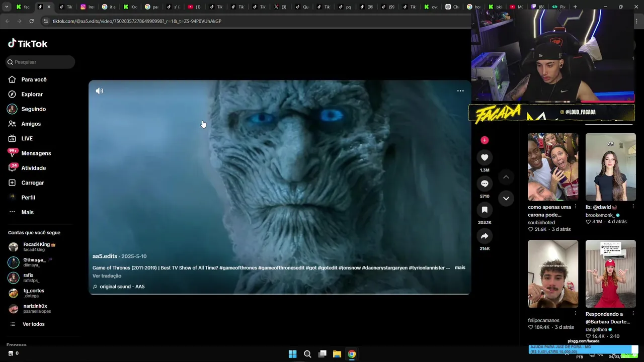
Task: Open narizinh0x followed account
Action: click(x=35, y=308)
